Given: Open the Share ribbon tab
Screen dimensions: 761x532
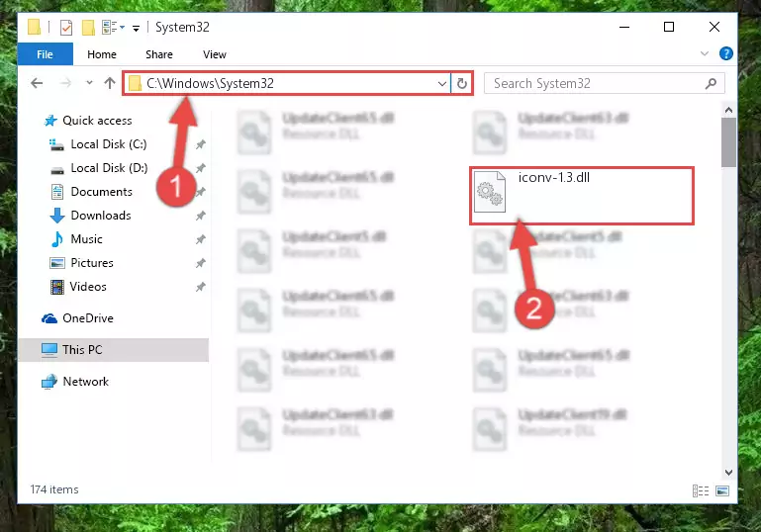Looking at the screenshot, I should point(159,54).
